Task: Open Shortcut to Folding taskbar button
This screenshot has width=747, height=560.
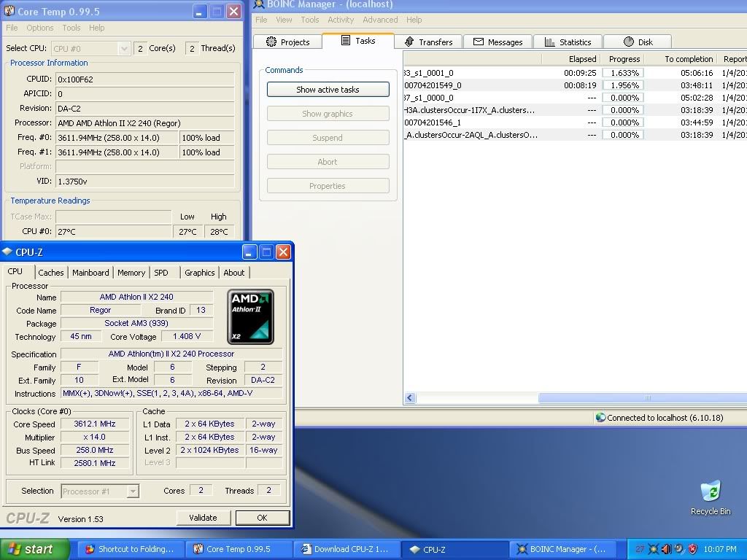Action: pos(130,549)
